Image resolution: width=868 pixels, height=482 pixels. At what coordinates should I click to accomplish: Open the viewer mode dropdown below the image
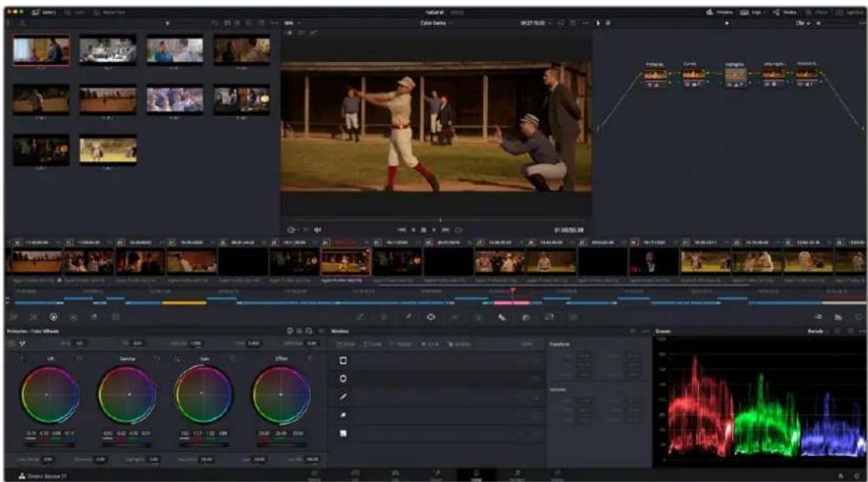[293, 230]
